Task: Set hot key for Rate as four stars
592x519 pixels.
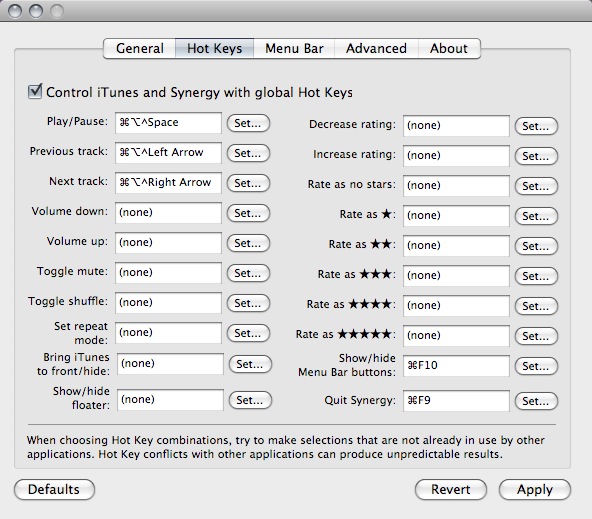Action: 536,306
